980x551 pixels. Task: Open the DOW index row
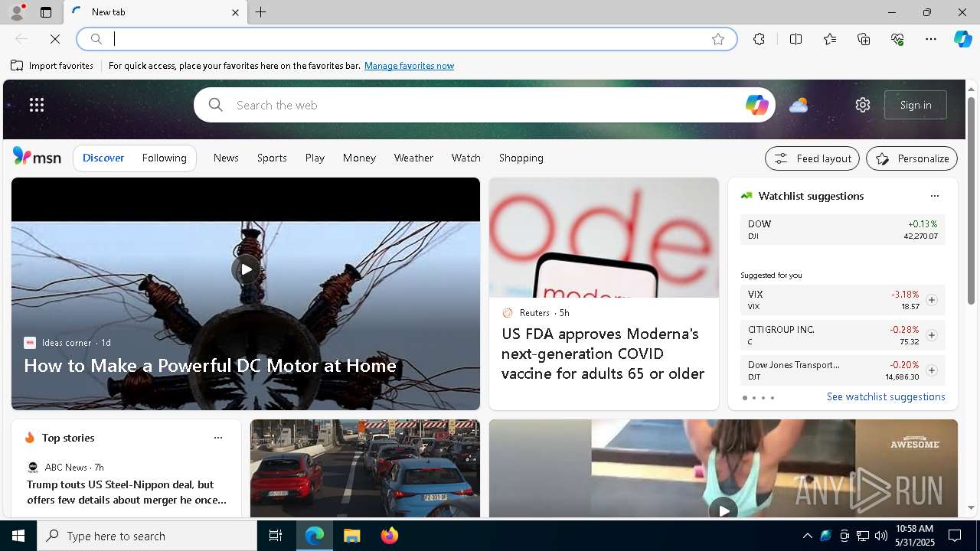(x=843, y=230)
